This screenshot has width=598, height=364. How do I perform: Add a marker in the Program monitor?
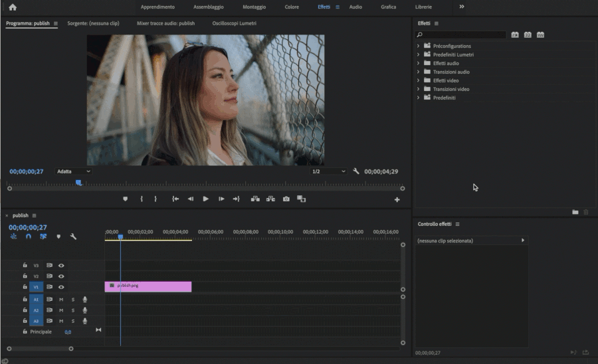[125, 199]
